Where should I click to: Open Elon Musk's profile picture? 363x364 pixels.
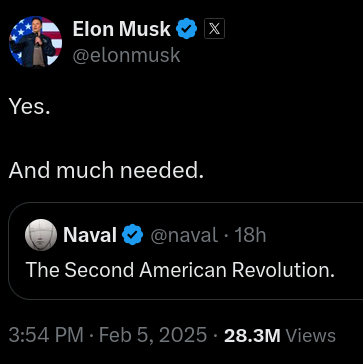[35, 42]
